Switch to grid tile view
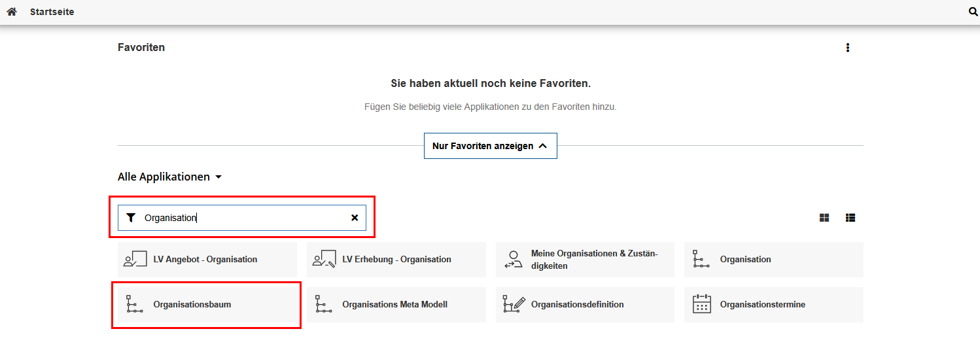 (x=824, y=218)
